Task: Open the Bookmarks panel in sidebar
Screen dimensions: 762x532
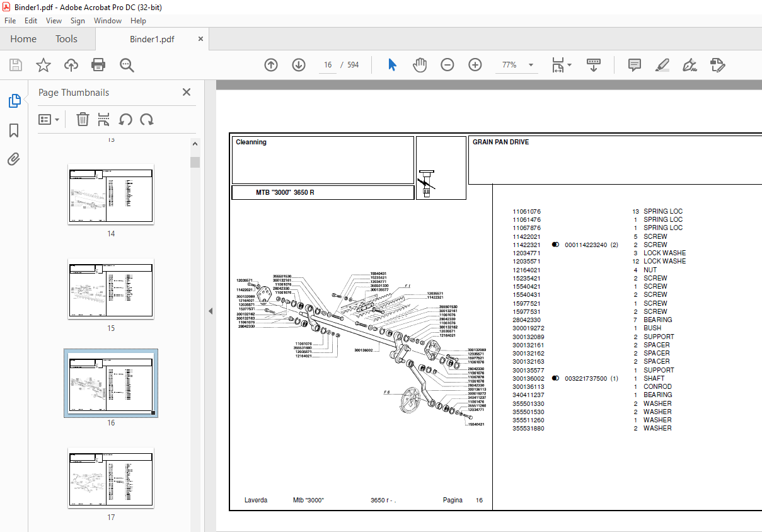Action: (x=14, y=130)
